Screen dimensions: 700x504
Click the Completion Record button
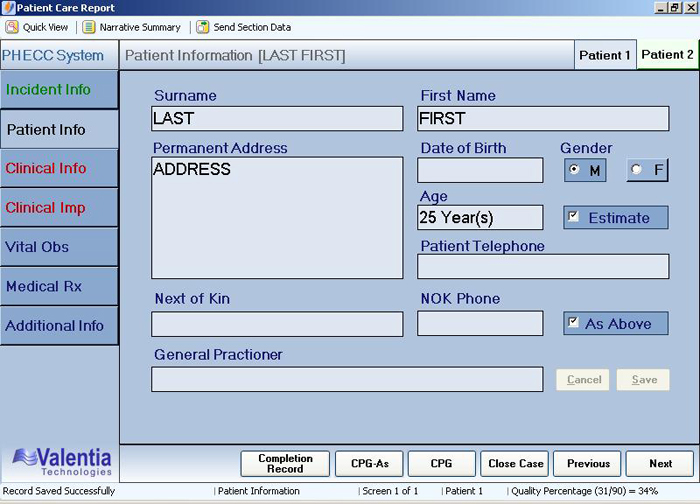tap(285, 464)
